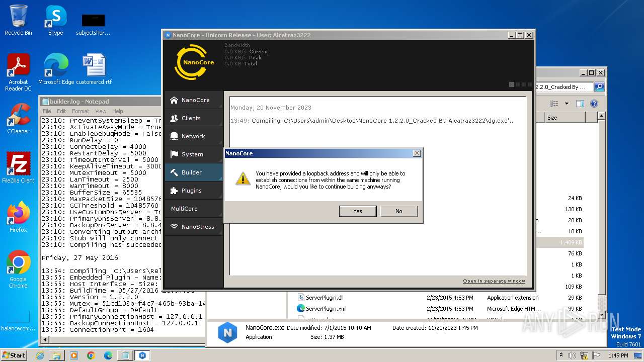Open the subjectsher desktop file
Screen dimensions: 644x362
point(93,25)
